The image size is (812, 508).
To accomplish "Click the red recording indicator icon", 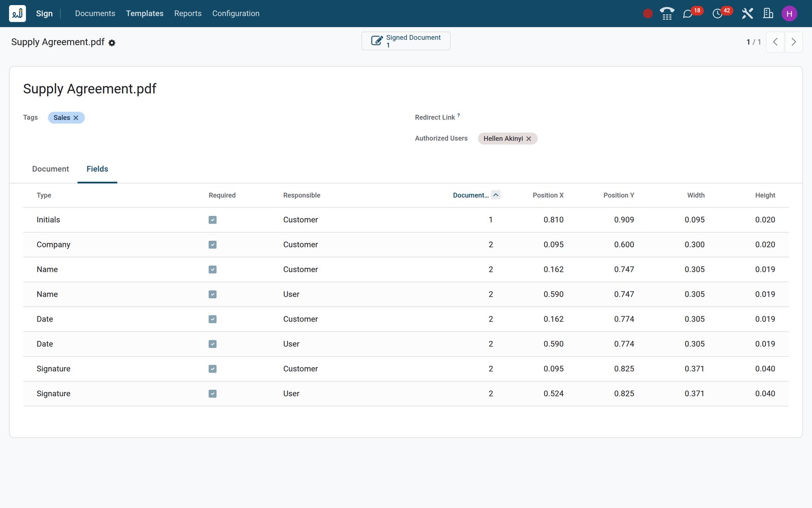I will (x=648, y=14).
